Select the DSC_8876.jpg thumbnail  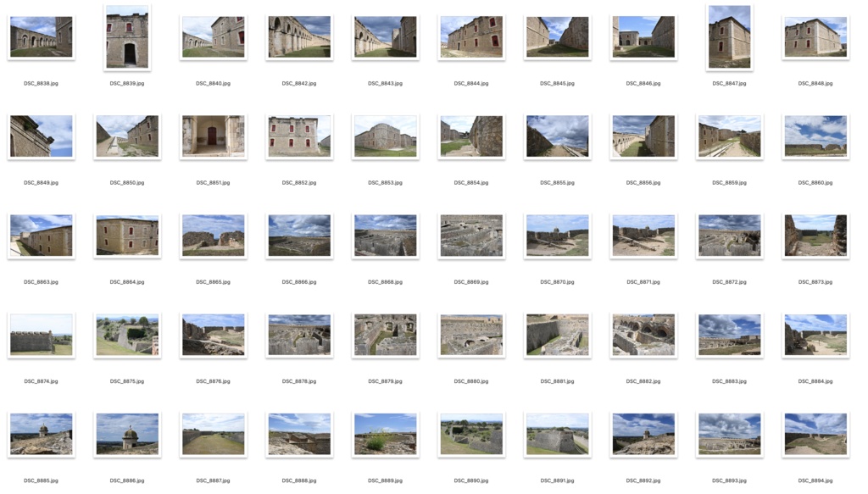pos(213,335)
